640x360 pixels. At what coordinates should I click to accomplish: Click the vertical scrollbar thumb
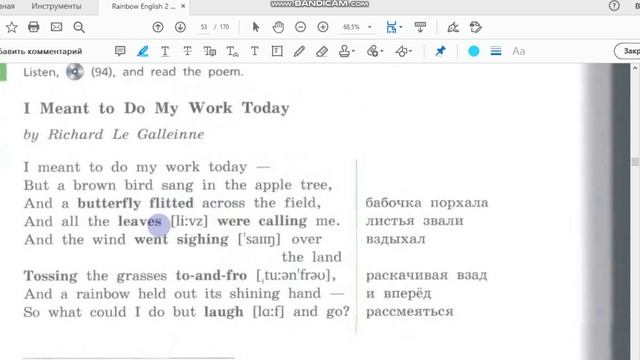pyautogui.click(x=635, y=162)
